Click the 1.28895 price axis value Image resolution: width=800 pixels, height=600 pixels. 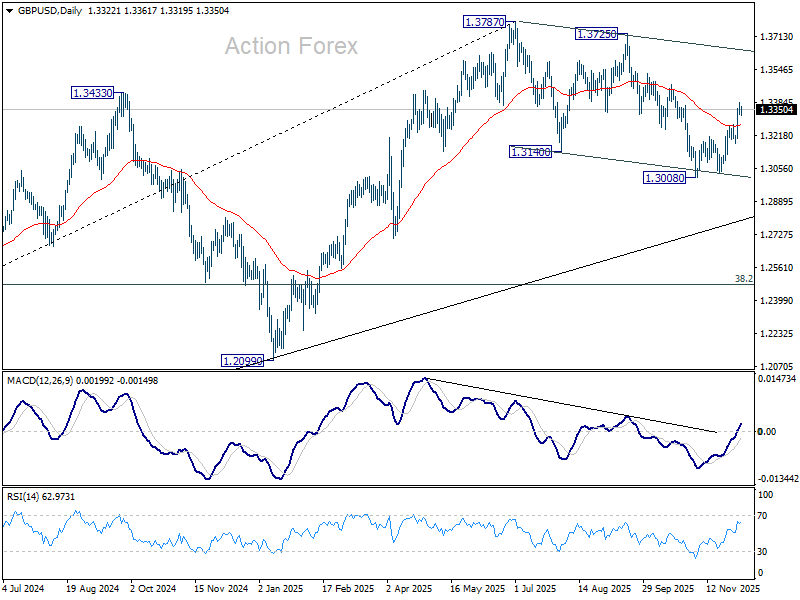coord(777,202)
